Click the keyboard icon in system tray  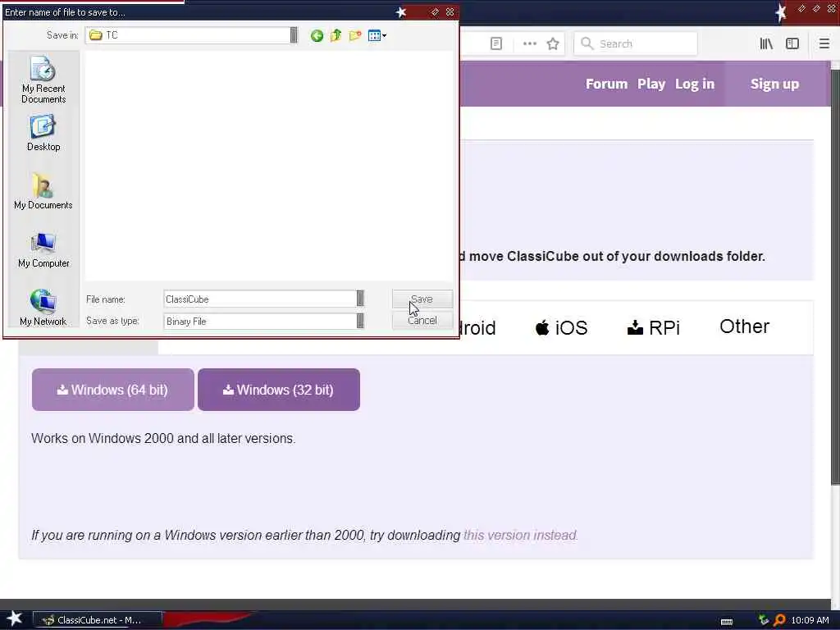(x=727, y=621)
